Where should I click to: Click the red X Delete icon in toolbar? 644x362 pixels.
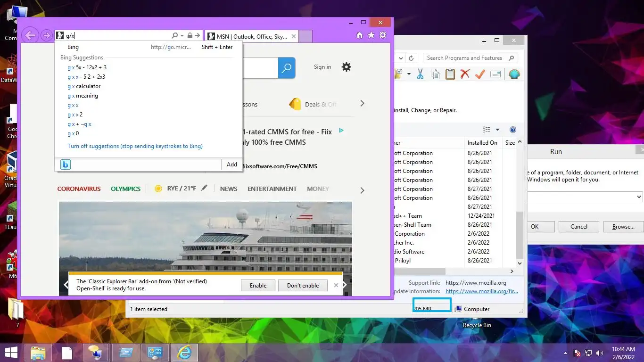click(465, 74)
